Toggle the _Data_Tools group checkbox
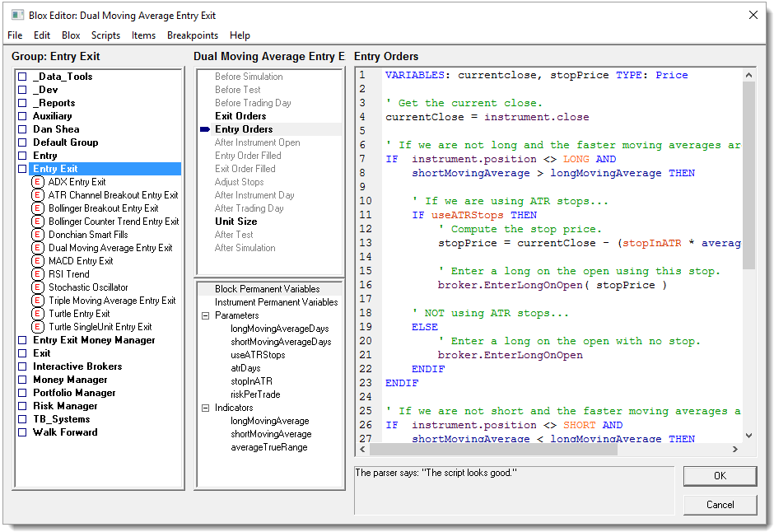The height and width of the screenshot is (532, 774). pos(23,77)
